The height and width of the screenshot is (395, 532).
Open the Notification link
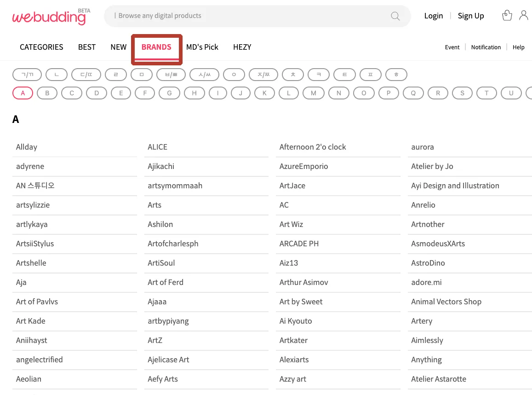(x=486, y=47)
